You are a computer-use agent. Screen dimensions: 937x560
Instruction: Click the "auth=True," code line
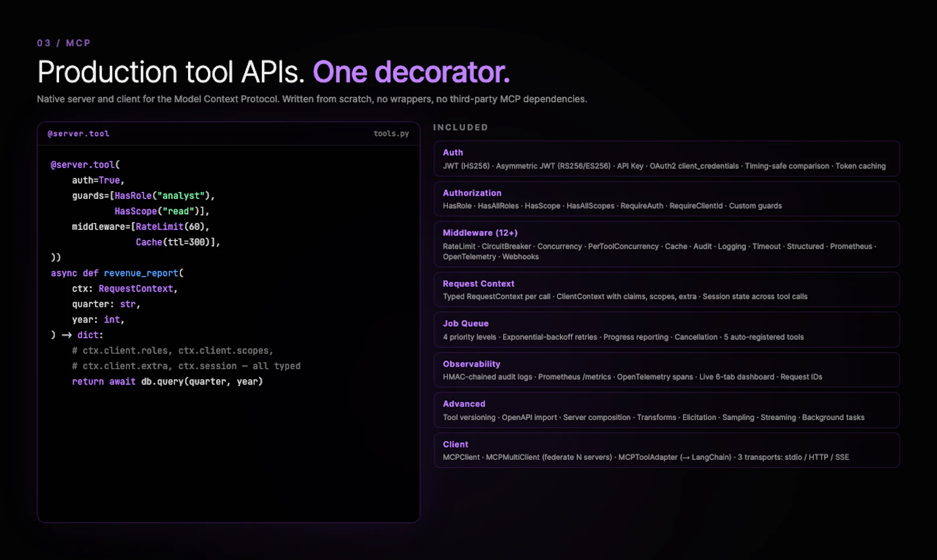point(98,180)
